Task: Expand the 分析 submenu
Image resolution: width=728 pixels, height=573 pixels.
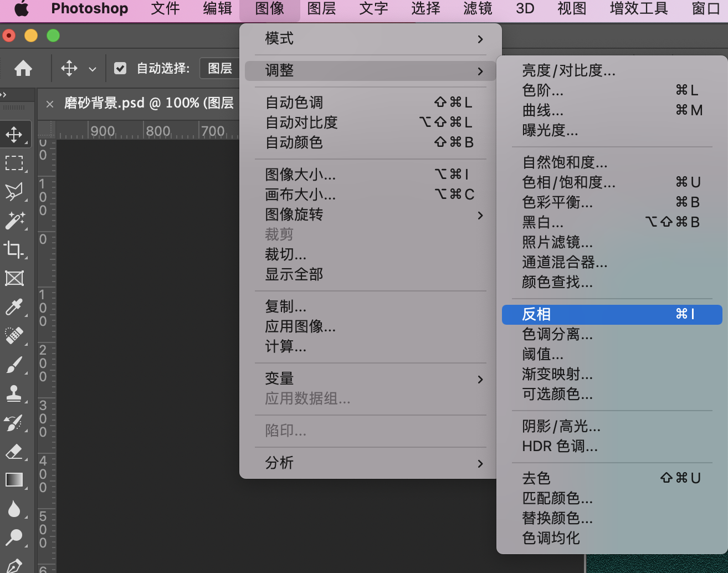Action: point(370,463)
